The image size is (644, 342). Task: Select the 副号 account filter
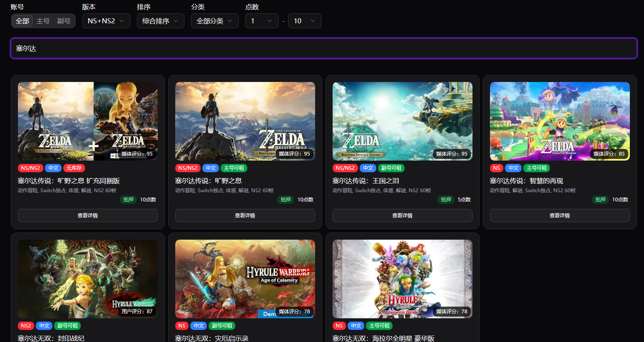click(64, 21)
